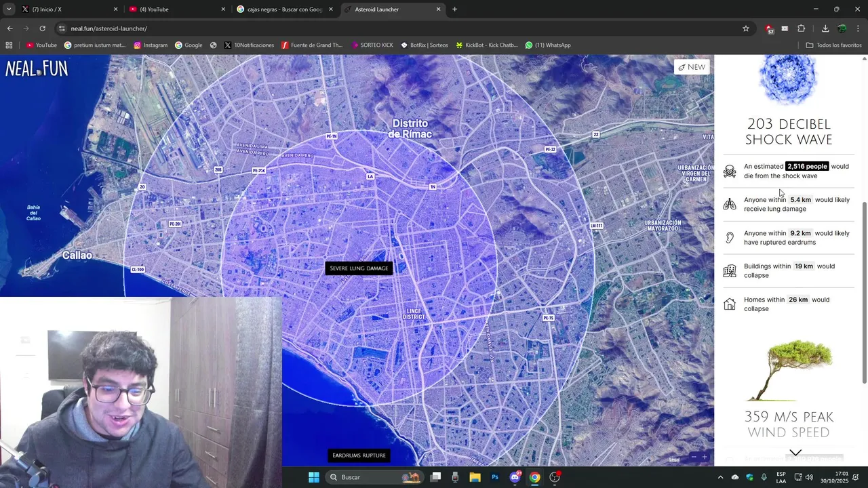Open the search tabs dropdown arrow
Viewport: 868px width, 488px height.
(9, 9)
